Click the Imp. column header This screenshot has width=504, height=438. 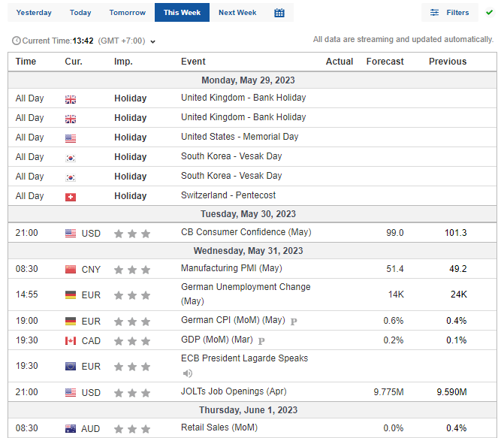(123, 62)
